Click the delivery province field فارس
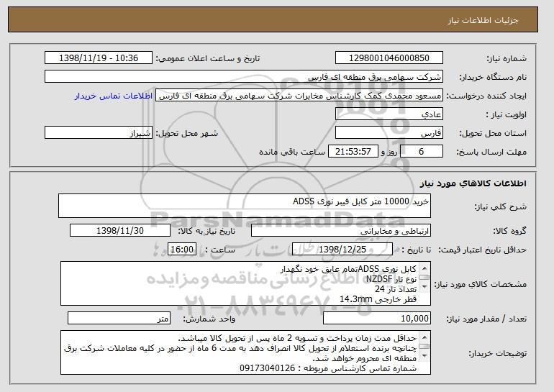The height and width of the screenshot is (392, 554). pyautogui.click(x=389, y=133)
